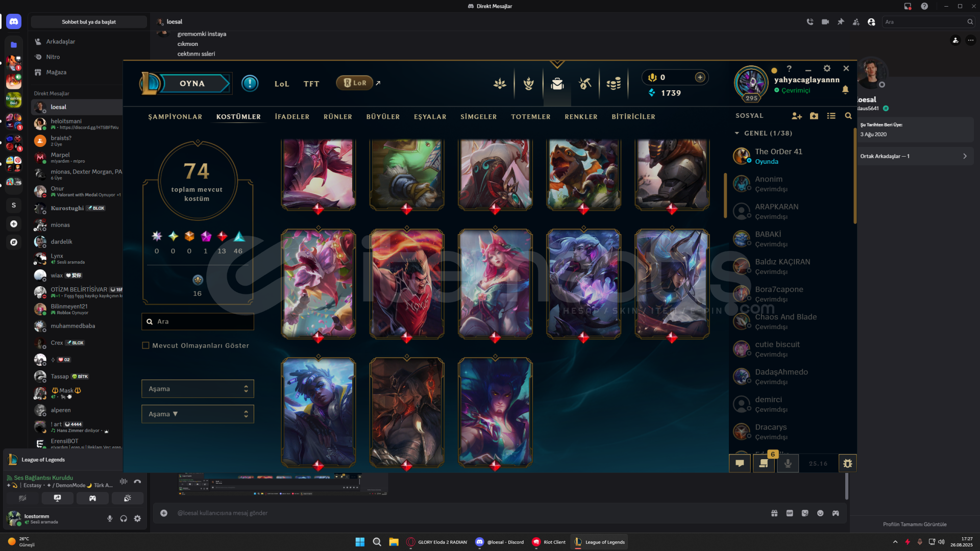
Task: Click the League notifications bell icon
Action: tap(845, 90)
